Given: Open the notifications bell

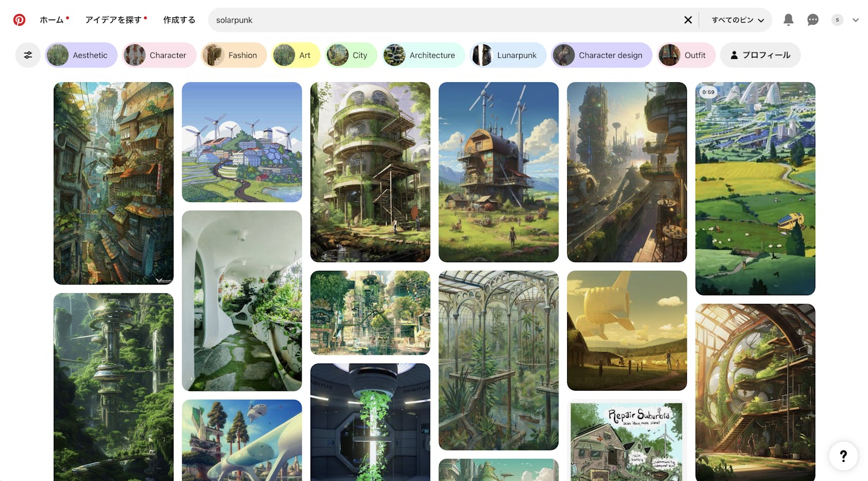Looking at the screenshot, I should click(x=788, y=20).
